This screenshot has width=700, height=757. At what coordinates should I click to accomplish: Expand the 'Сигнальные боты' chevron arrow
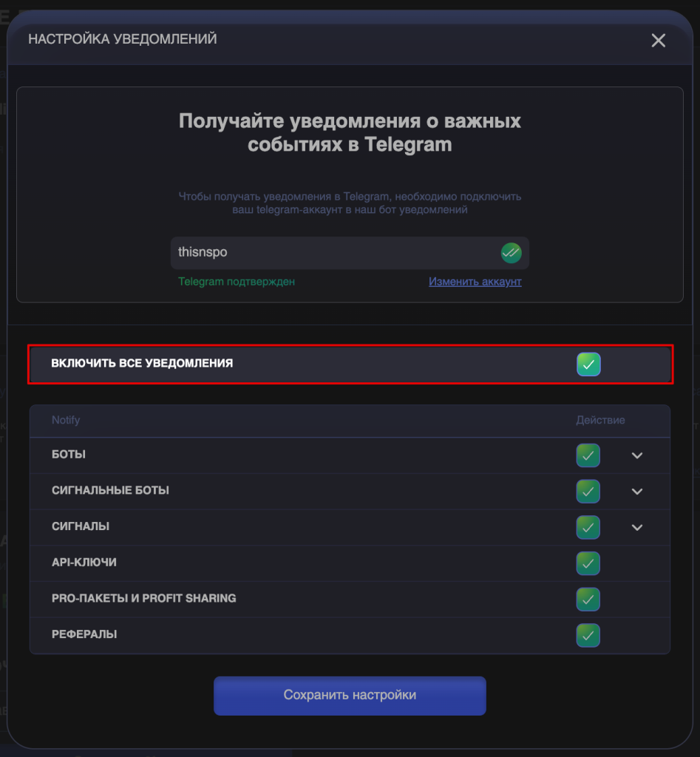pyautogui.click(x=637, y=492)
